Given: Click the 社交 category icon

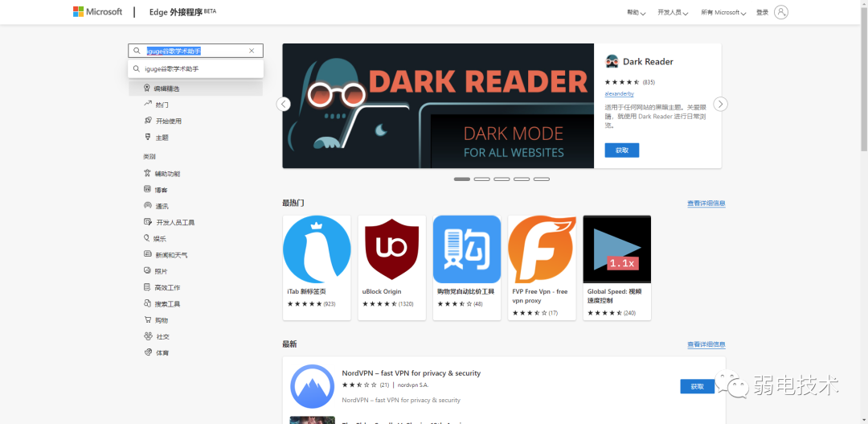Looking at the screenshot, I should point(147,335).
